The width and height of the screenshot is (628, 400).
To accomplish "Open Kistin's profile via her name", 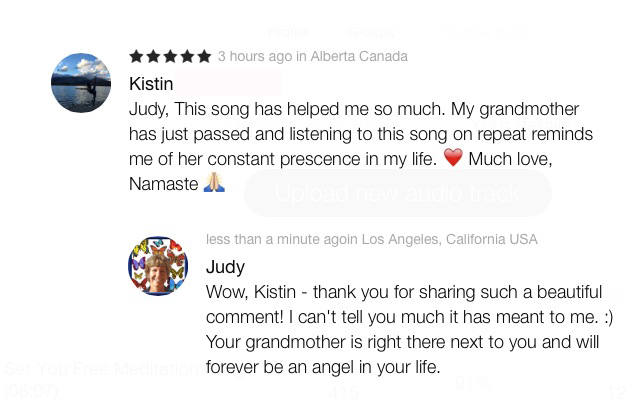I will (x=151, y=84).
